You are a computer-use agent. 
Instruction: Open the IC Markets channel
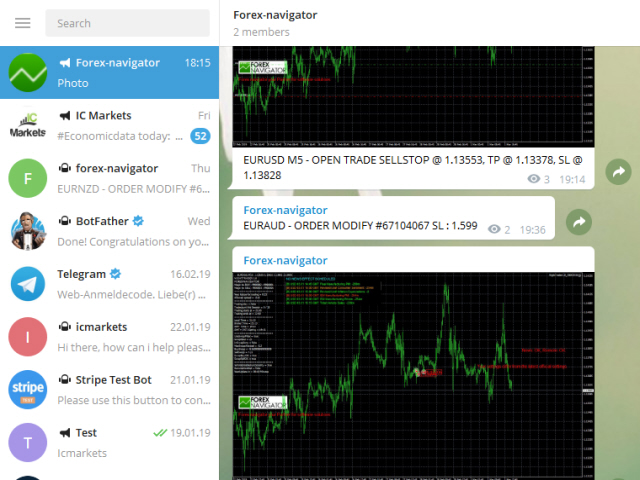[109, 125]
